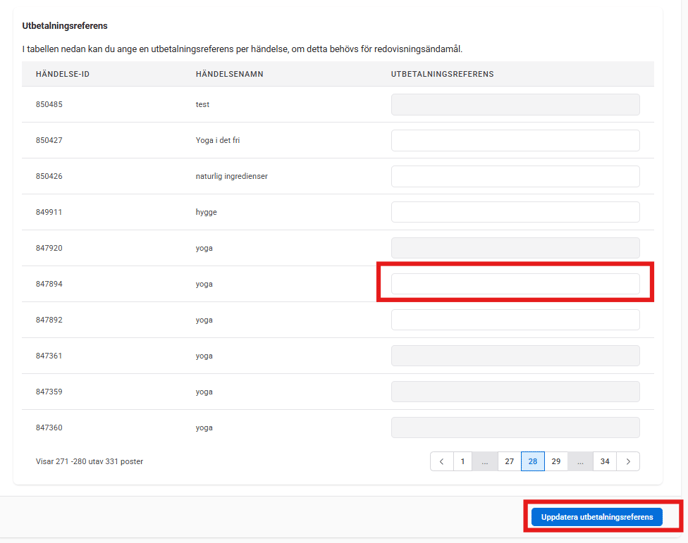Click the Utbetalningsreferens section heading
Viewport: 688px width, 543px height.
click(65, 26)
